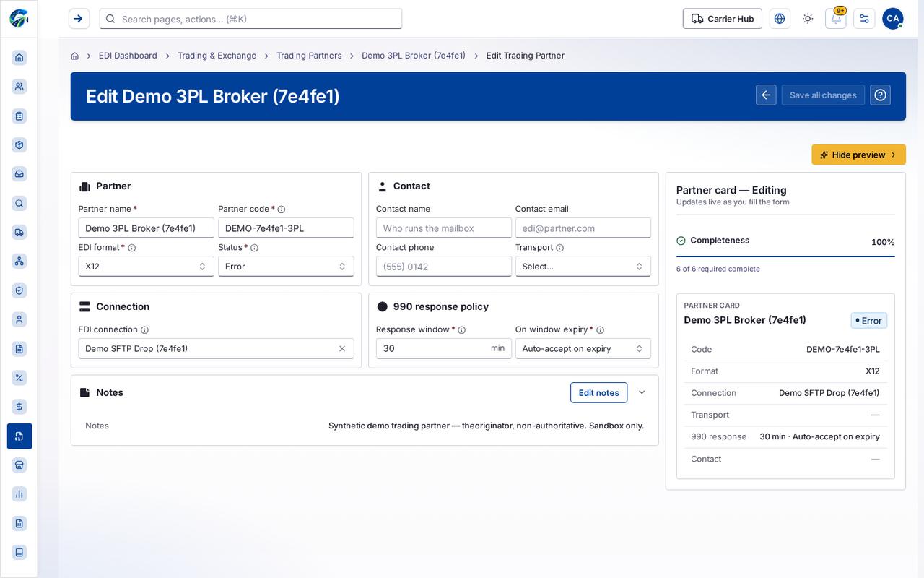Click the notifications bell icon
Image resolution: width=924 pixels, height=578 pixels.
point(836,19)
